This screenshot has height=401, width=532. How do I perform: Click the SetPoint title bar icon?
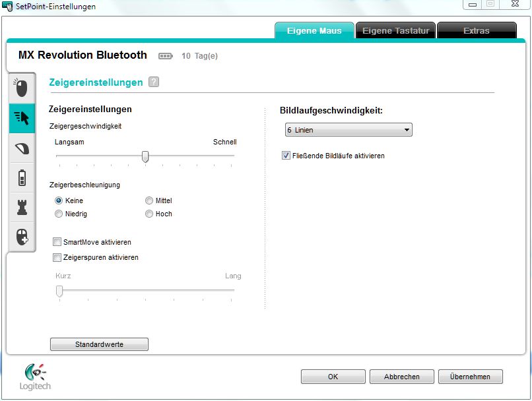coord(7,6)
